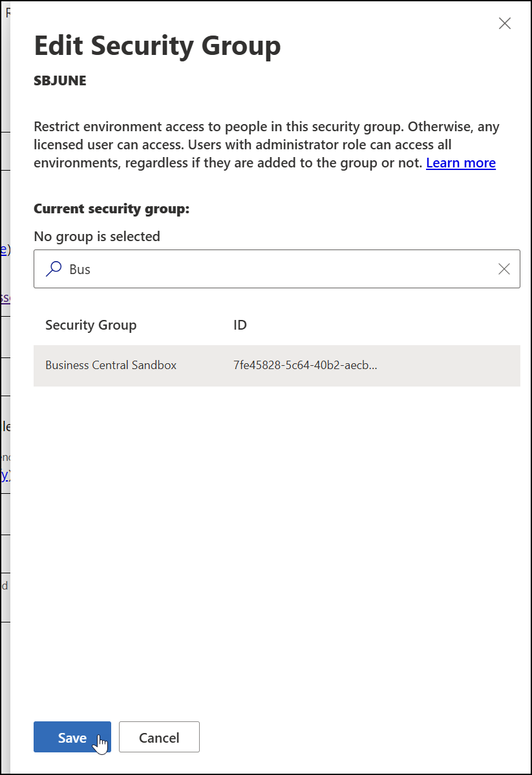Click the No group is selected text
Viewport: 532px width, 775px height.
point(97,237)
